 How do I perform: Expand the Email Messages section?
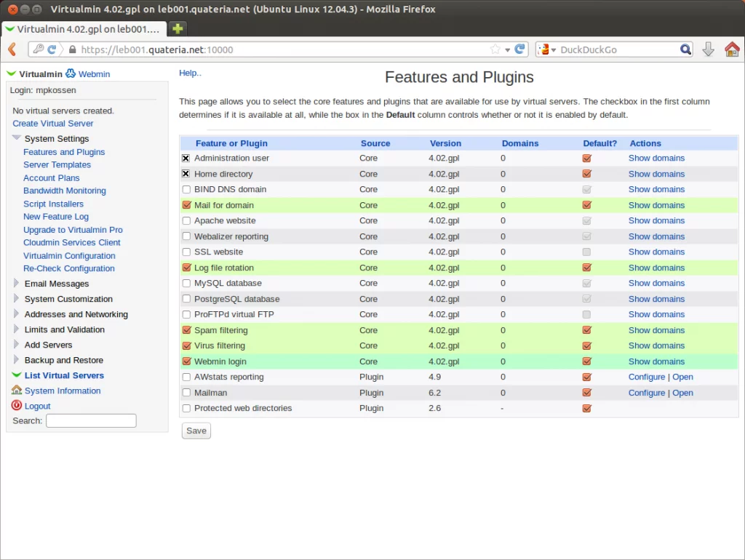pyautogui.click(x=16, y=283)
